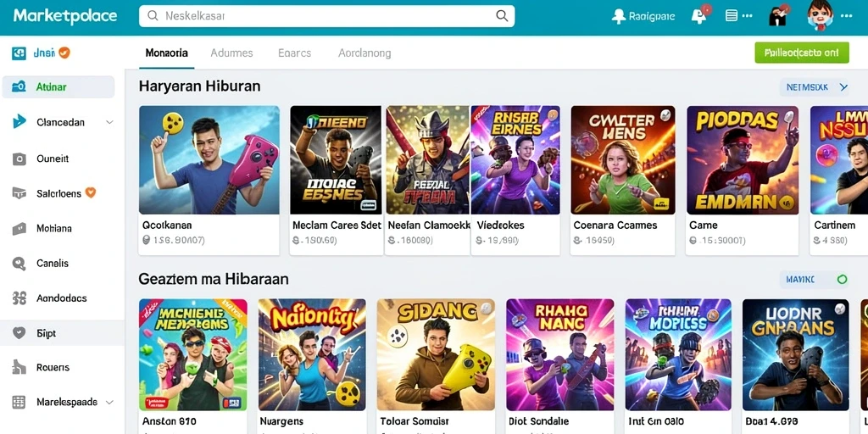Click the Rouens sidebar label
Screen dimensions: 868x434
53,367
